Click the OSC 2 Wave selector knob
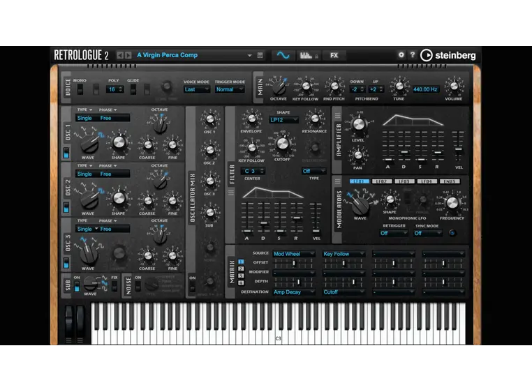Image resolution: width=532 pixels, height=392 pixels. (x=89, y=199)
